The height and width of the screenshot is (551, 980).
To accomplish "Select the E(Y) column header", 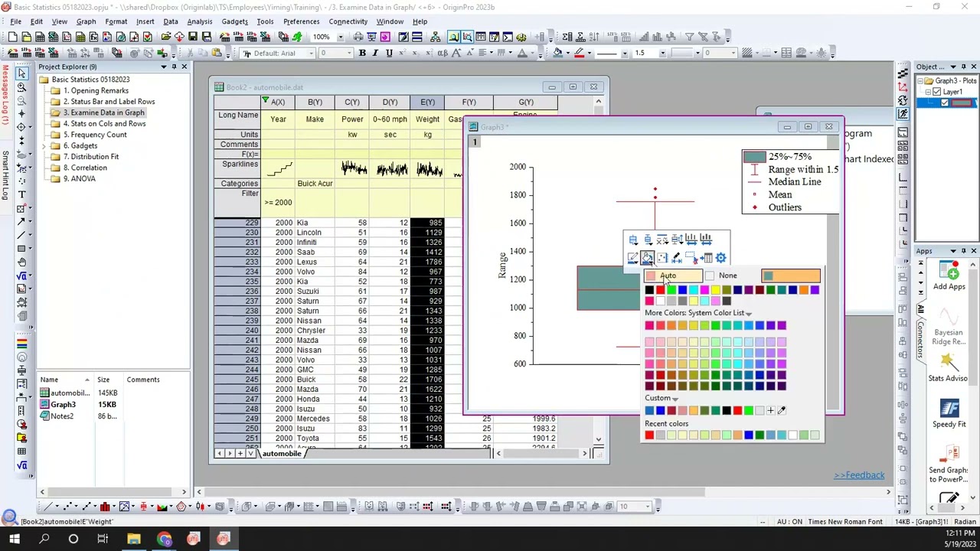I will (x=427, y=103).
